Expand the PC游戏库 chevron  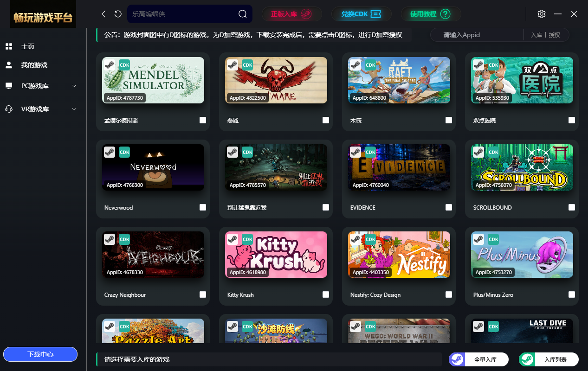click(x=74, y=86)
